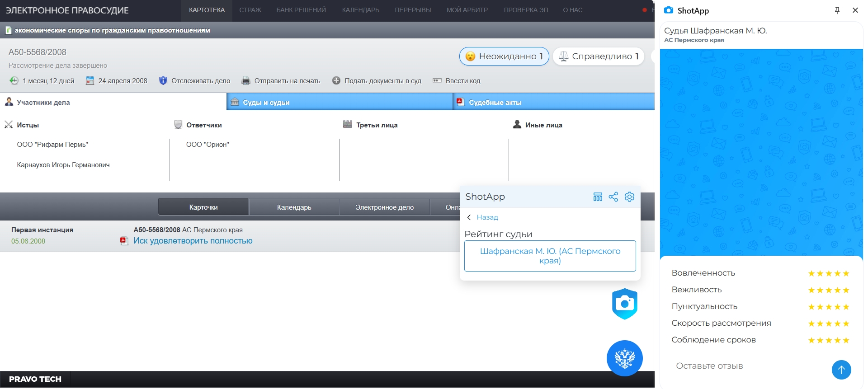
Task: Open the Иск удовлетворить полностью link
Action: click(193, 241)
